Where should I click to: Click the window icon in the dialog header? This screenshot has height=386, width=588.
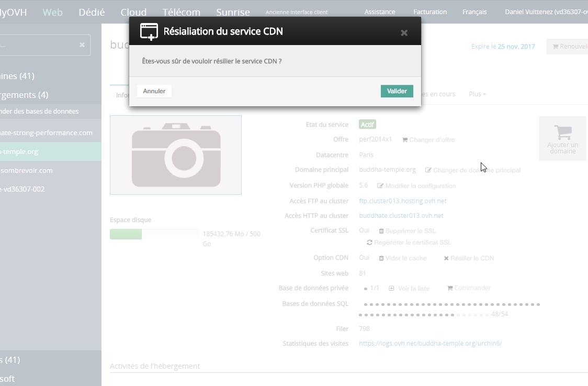(149, 31)
